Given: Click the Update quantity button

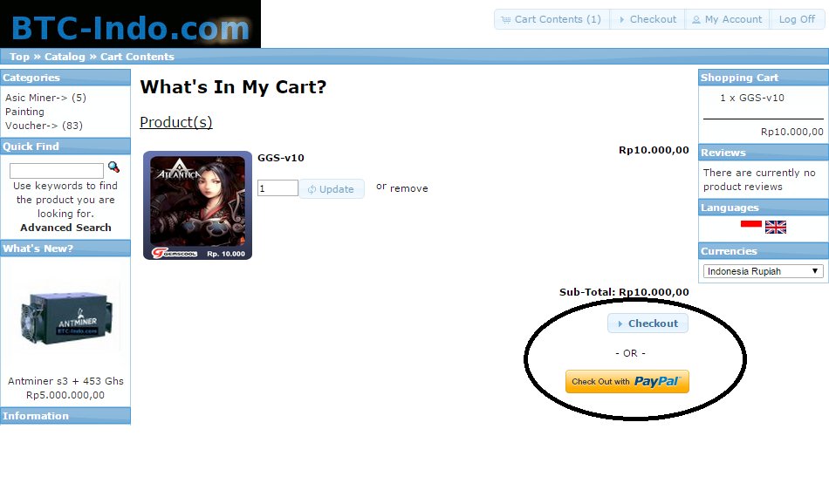Looking at the screenshot, I should point(332,189).
